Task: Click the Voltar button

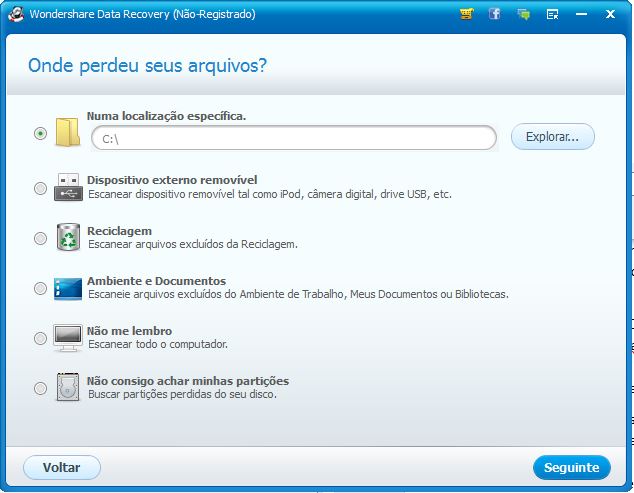Action: coord(62,467)
